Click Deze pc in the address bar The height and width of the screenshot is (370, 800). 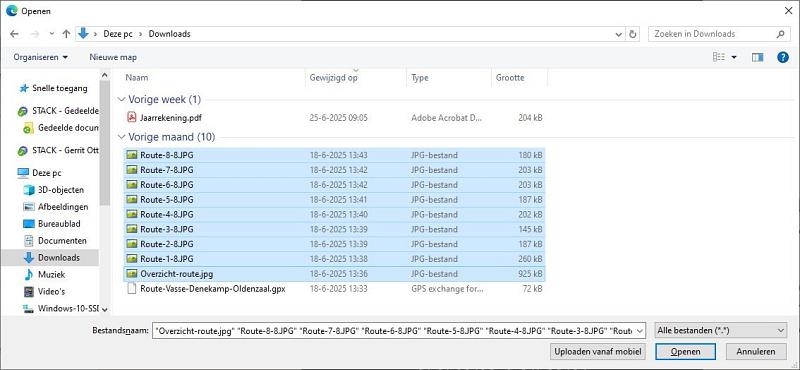117,34
